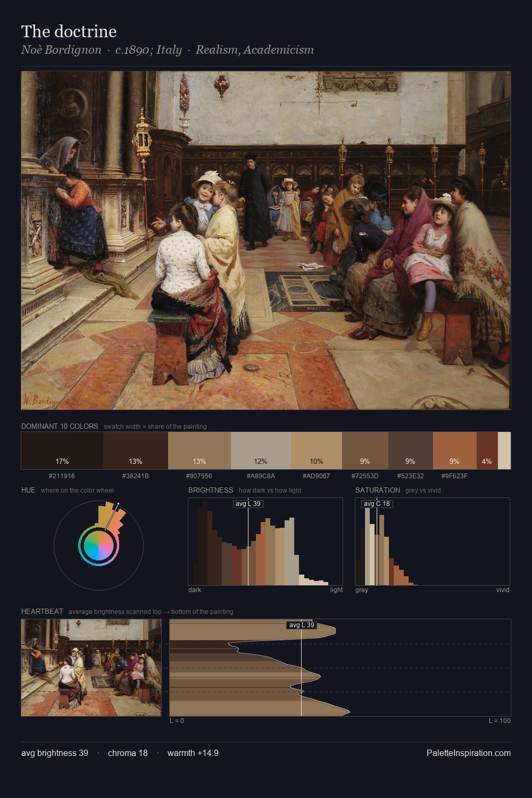The height and width of the screenshot is (798, 532).
Task: Click the 'dark' axis label
Action: (x=195, y=590)
